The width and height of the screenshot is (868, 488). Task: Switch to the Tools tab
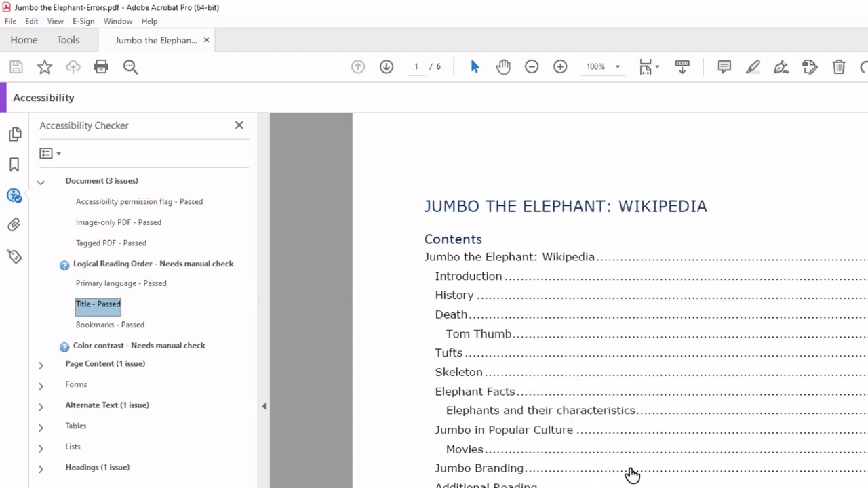[x=68, y=40]
